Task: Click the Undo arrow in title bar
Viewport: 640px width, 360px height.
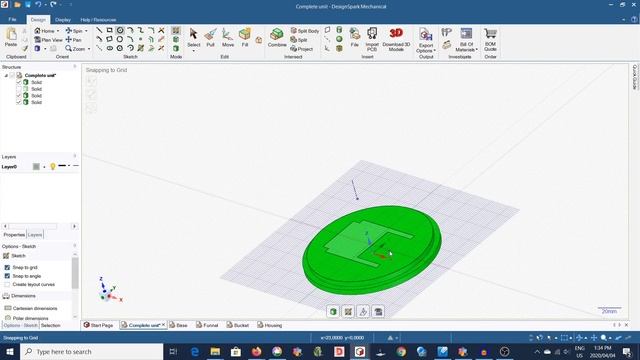Action: pos(38,4)
